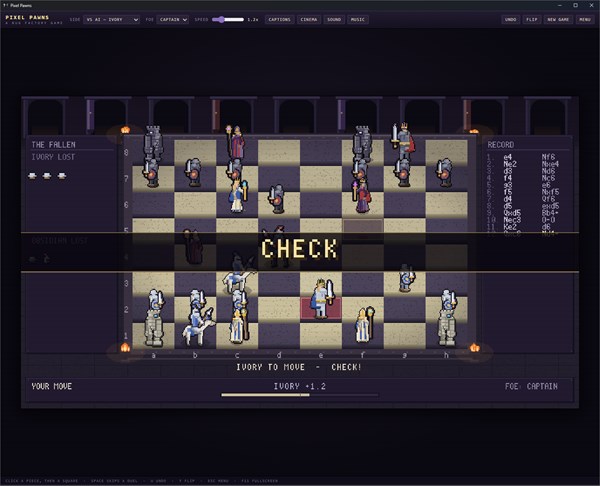600x486 pixels.
Task: Click the move Bb4+ in the record
Action: pos(550,213)
